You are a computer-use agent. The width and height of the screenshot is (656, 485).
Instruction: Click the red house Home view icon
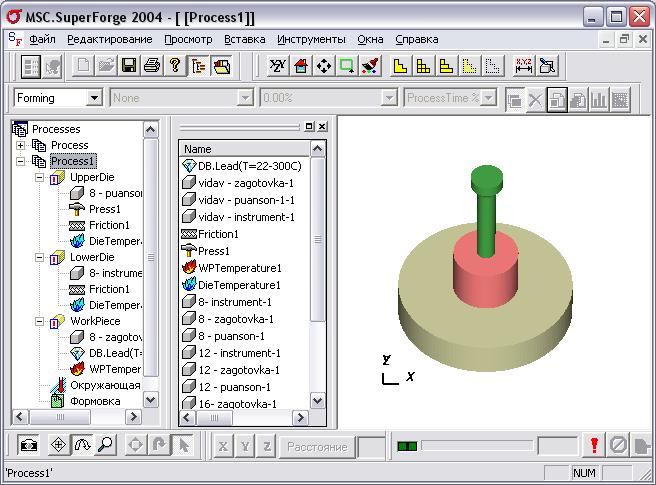click(300, 66)
